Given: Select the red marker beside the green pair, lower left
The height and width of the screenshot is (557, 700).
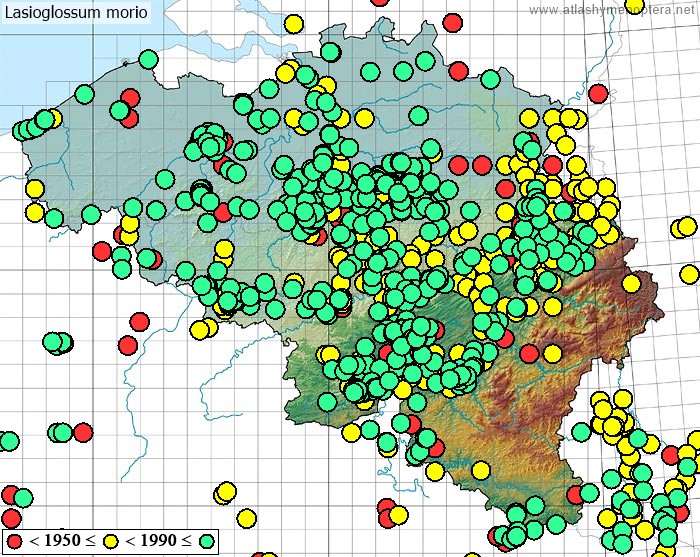Looking at the screenshot, I should point(83,432).
